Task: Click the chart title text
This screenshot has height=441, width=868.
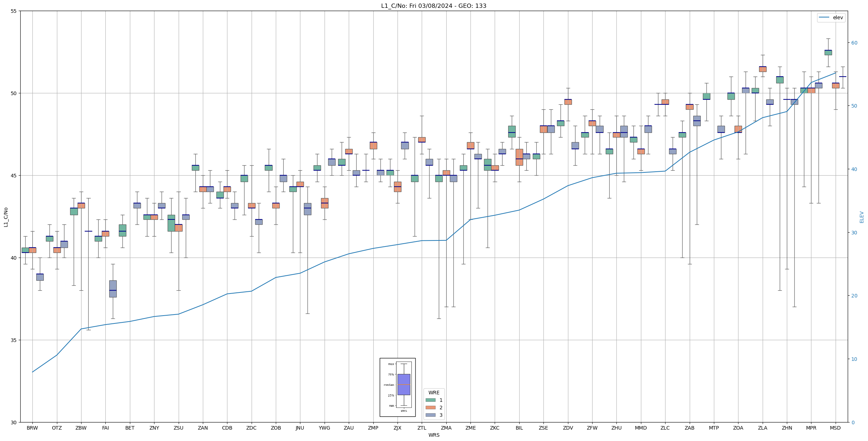Action: (x=433, y=6)
